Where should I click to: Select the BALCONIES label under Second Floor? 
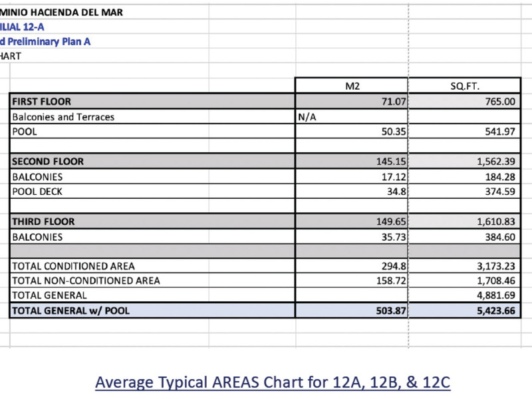[x=152, y=176]
